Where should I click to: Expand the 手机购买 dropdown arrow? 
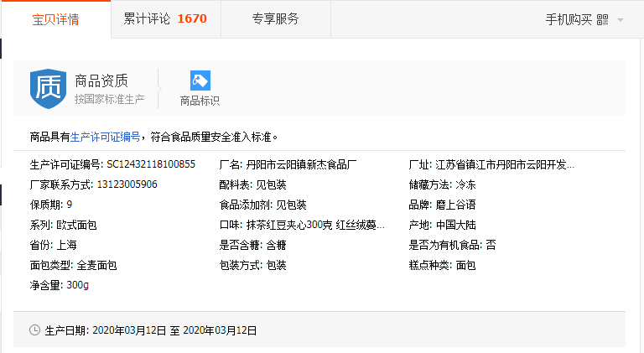[x=621, y=19]
